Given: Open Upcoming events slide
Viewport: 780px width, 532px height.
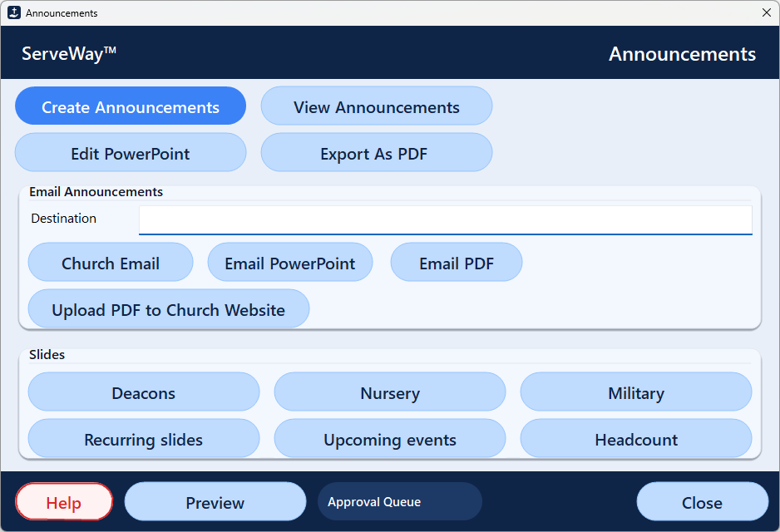Looking at the screenshot, I should 390,439.
